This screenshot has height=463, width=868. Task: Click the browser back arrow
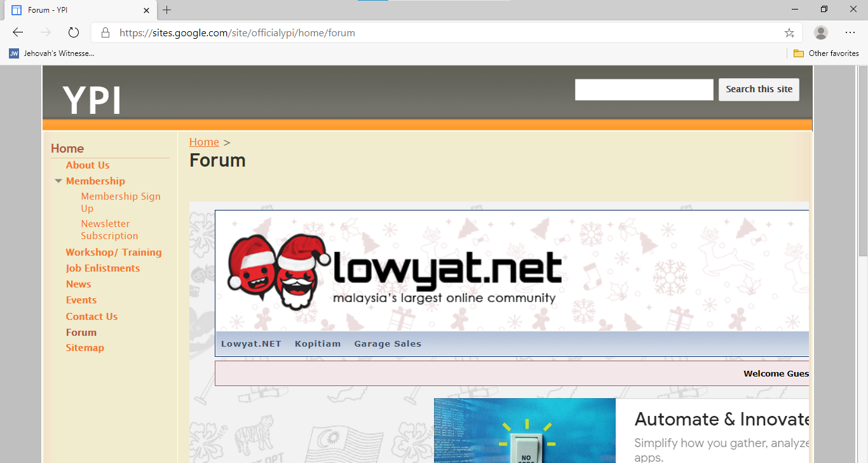click(18, 32)
